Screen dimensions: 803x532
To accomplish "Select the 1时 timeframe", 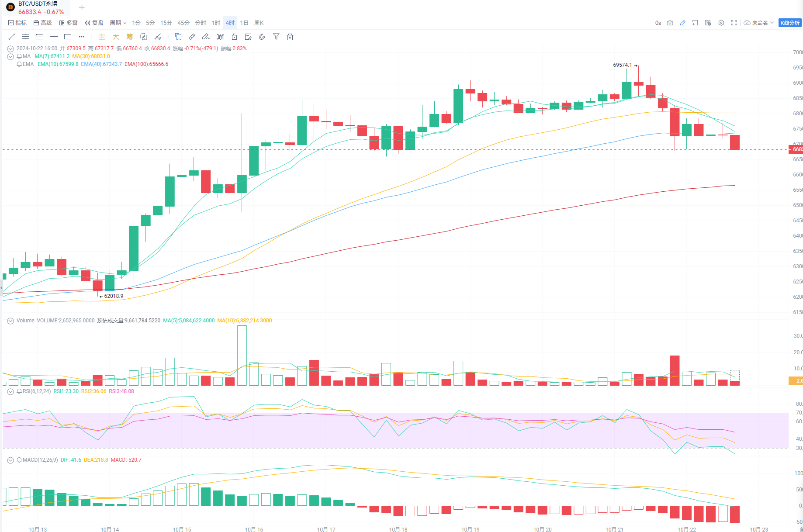I will click(216, 23).
